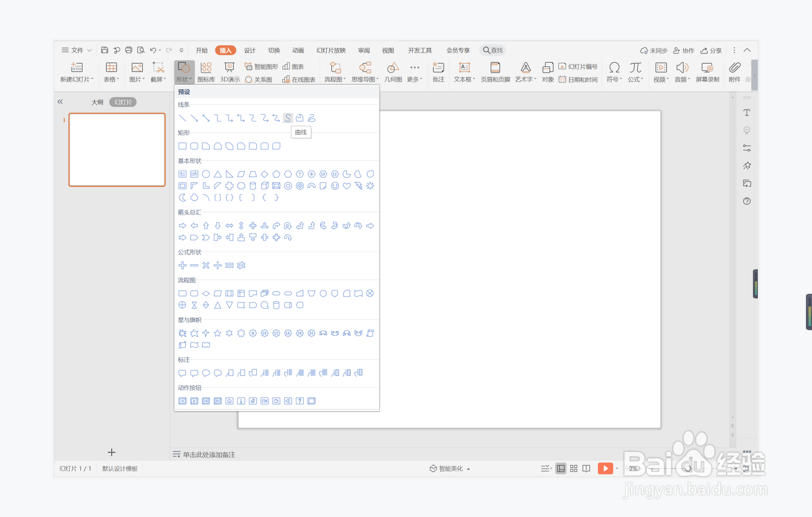Choose the right arrow in 箭头总汇
Viewport: 812px width, 517px height.
tap(182, 226)
